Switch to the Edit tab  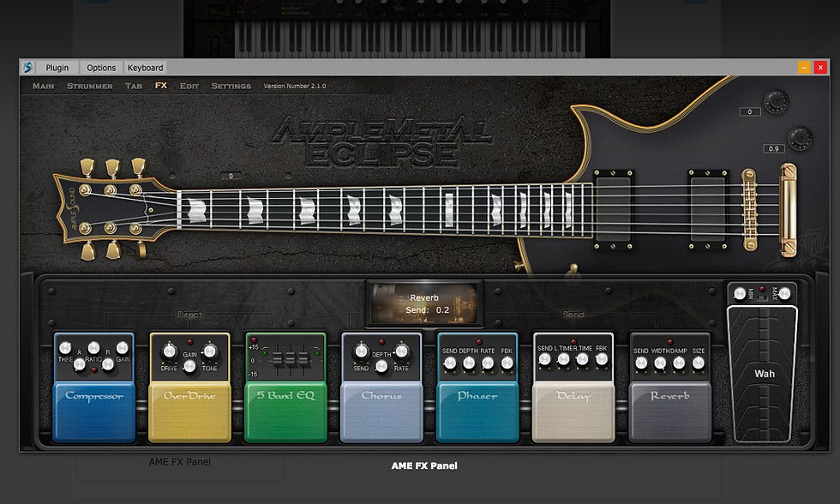[189, 86]
